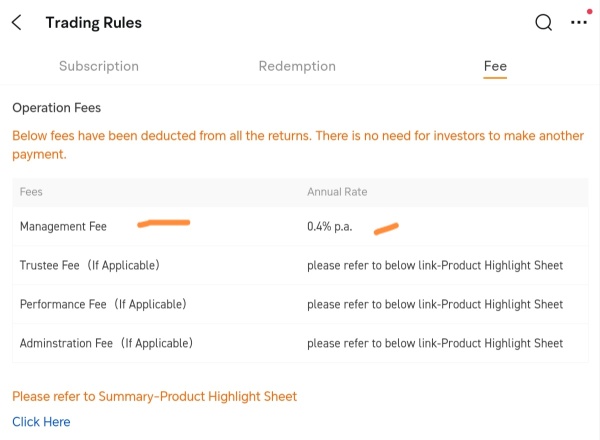This screenshot has height=440, width=600.
Task: Click 'Please refer to Summary-Product Highlight Sheet' text
Action: click(x=155, y=396)
